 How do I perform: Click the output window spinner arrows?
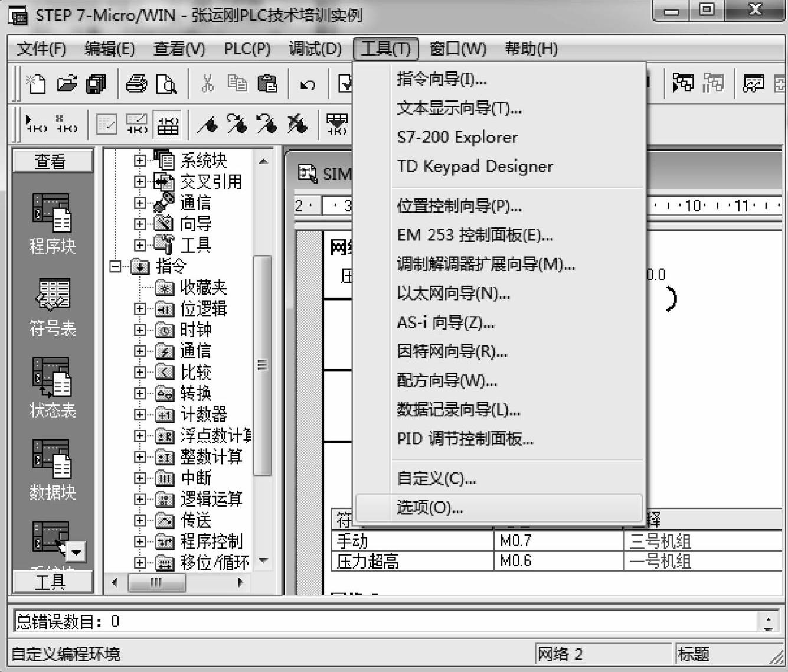768,622
